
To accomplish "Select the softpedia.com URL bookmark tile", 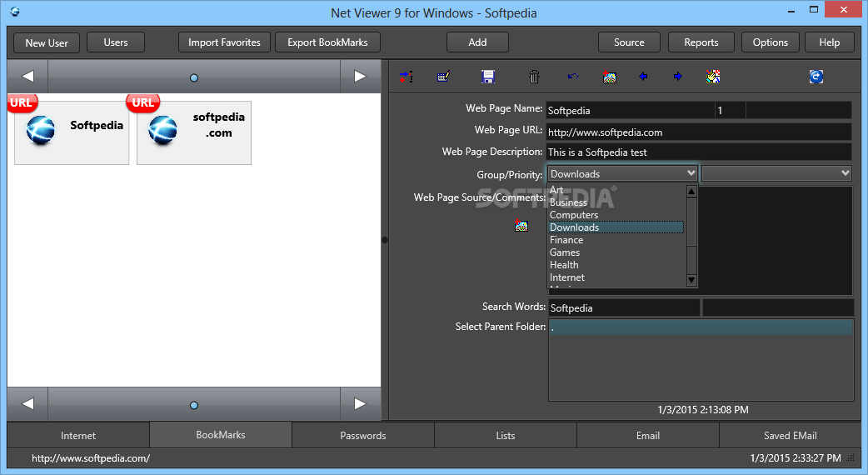I will tap(194, 132).
